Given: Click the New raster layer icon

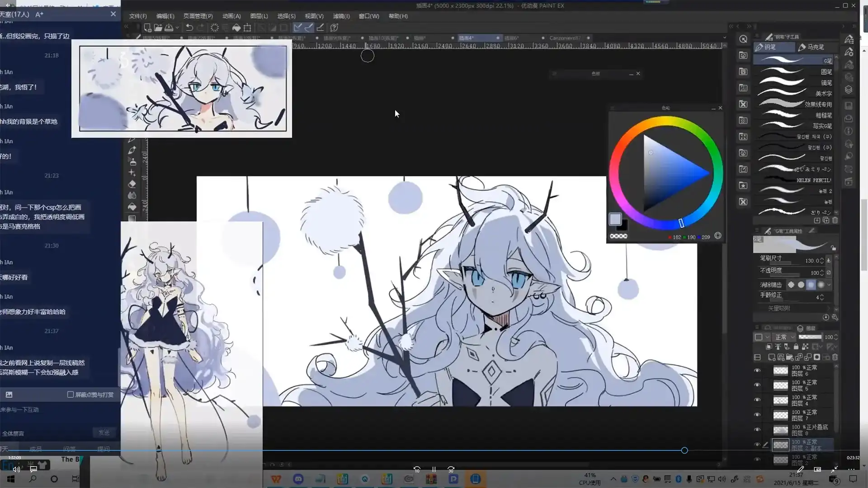Looking at the screenshot, I should pos(772,357).
